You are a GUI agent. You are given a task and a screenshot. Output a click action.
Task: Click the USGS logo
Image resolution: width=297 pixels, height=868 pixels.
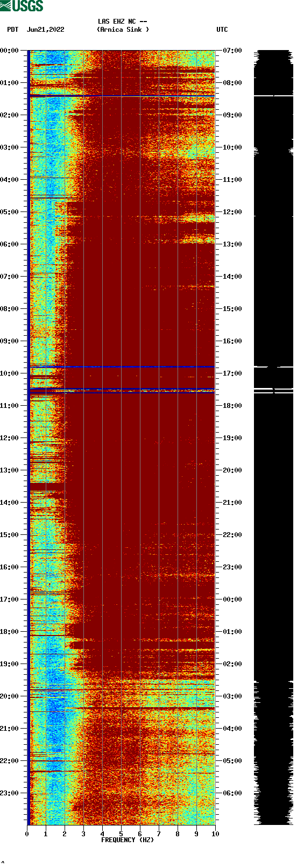pyautogui.click(x=22, y=6)
